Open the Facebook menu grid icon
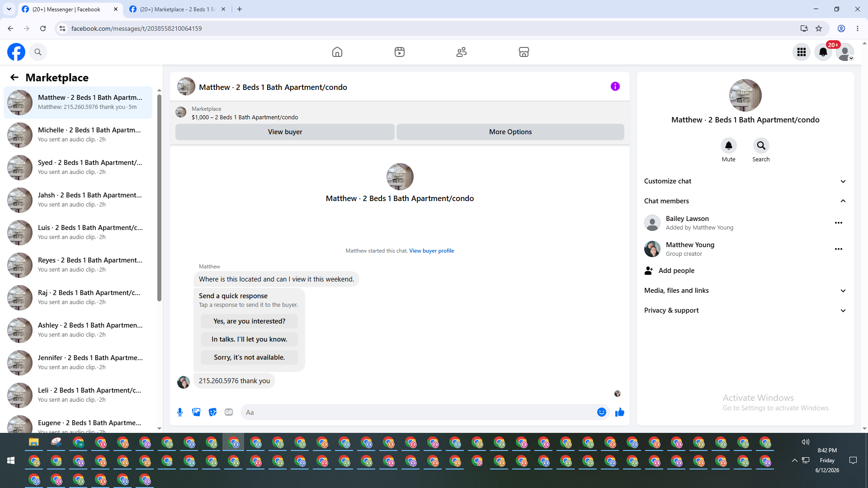Viewport: 868px width, 488px height. [802, 52]
